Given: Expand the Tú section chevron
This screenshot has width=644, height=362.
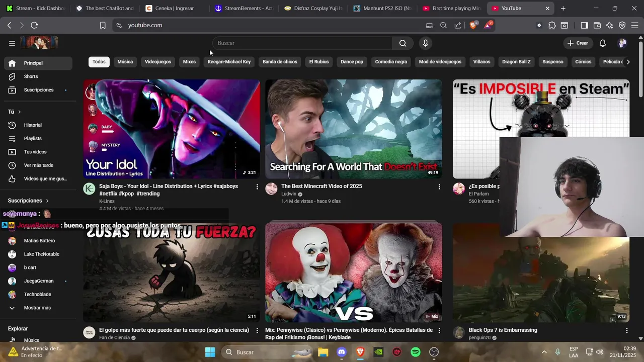Looking at the screenshot, I should pos(20,112).
